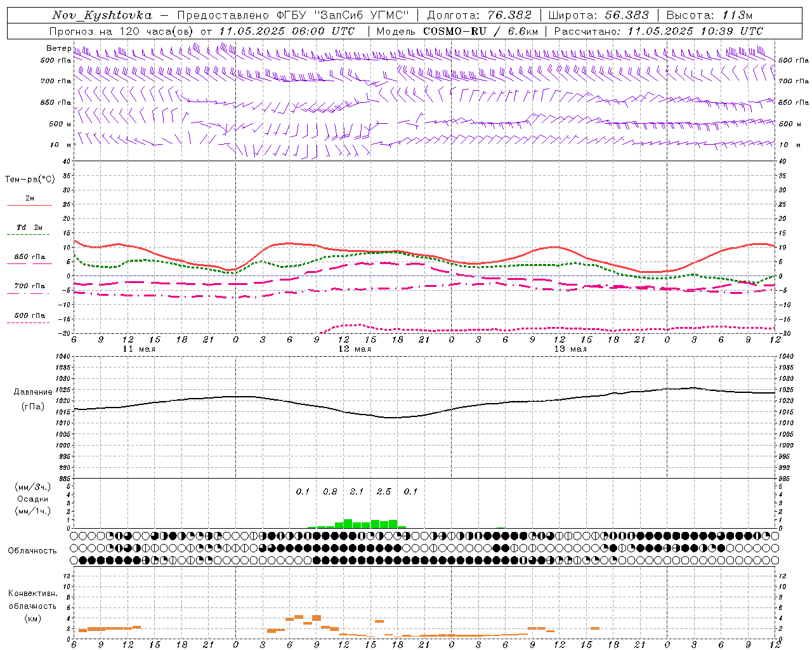Click the Ветер label of wind panel
The height and width of the screenshot is (650, 812).
[x=58, y=48]
